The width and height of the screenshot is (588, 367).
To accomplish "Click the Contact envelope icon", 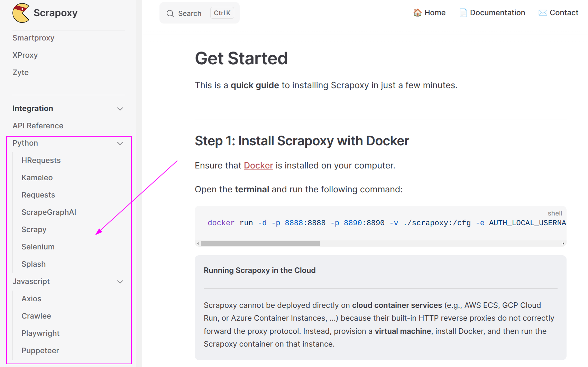I will 543,13.
